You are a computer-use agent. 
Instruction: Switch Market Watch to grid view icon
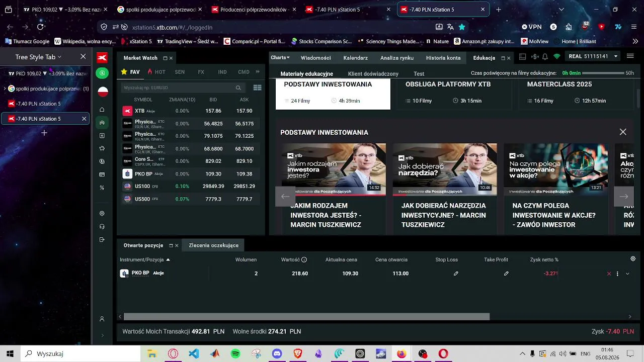coord(257,87)
